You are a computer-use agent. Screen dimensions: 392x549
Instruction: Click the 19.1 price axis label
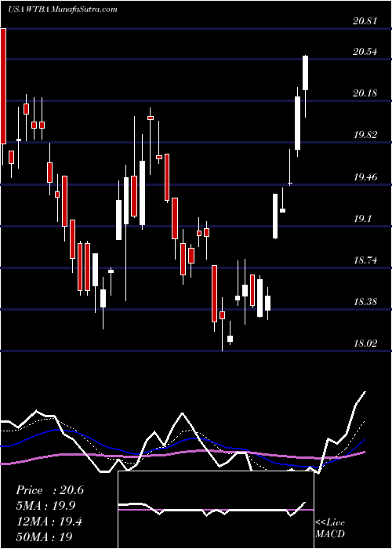(362, 219)
